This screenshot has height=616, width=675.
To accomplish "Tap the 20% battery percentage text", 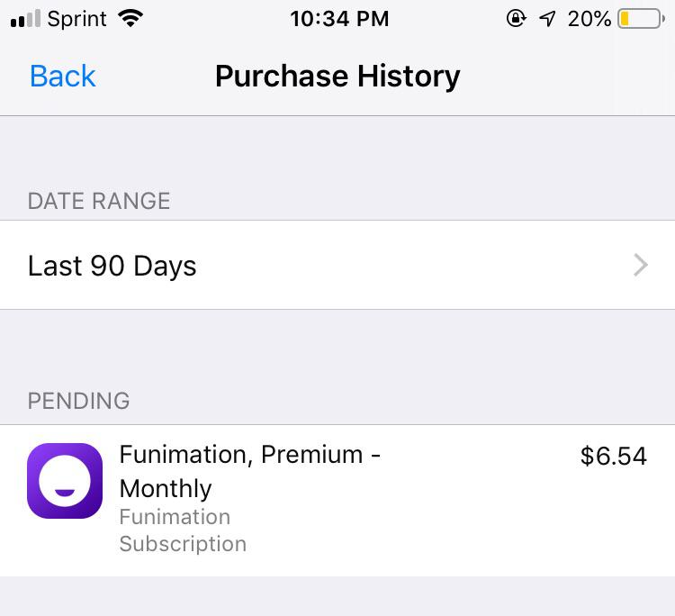I will click(x=589, y=18).
